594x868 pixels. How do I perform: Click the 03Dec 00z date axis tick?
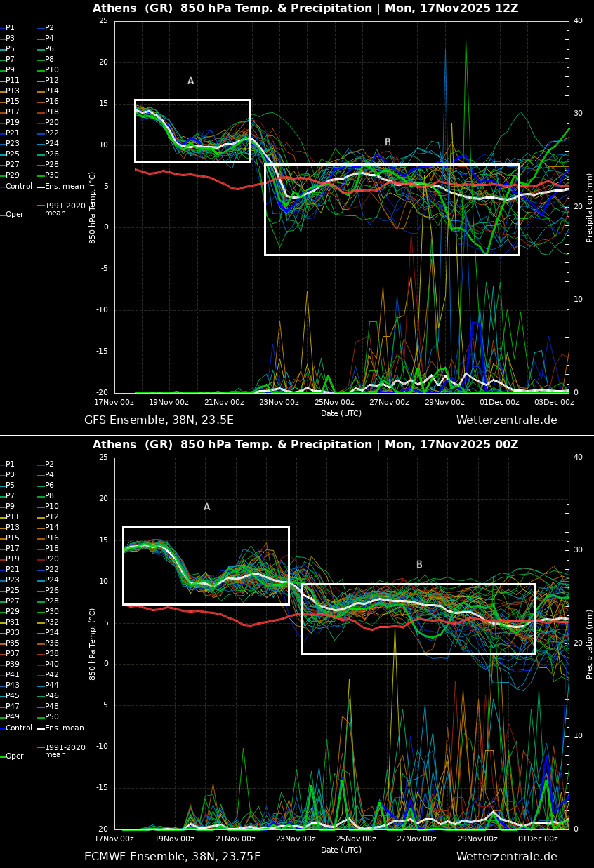[554, 403]
